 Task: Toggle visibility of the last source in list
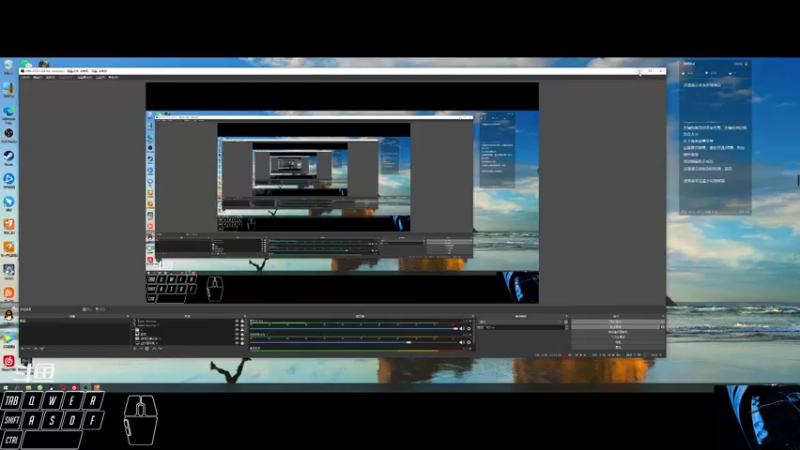point(237,343)
